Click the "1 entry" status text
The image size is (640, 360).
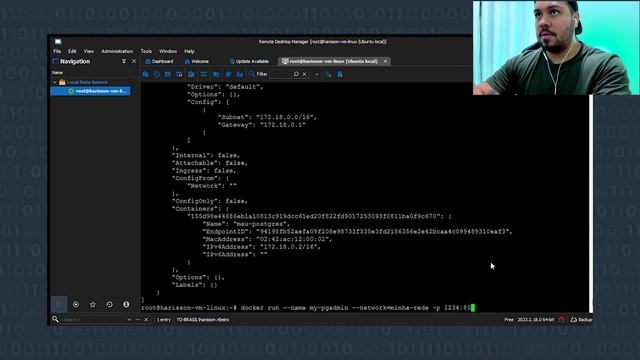pyautogui.click(x=164, y=320)
